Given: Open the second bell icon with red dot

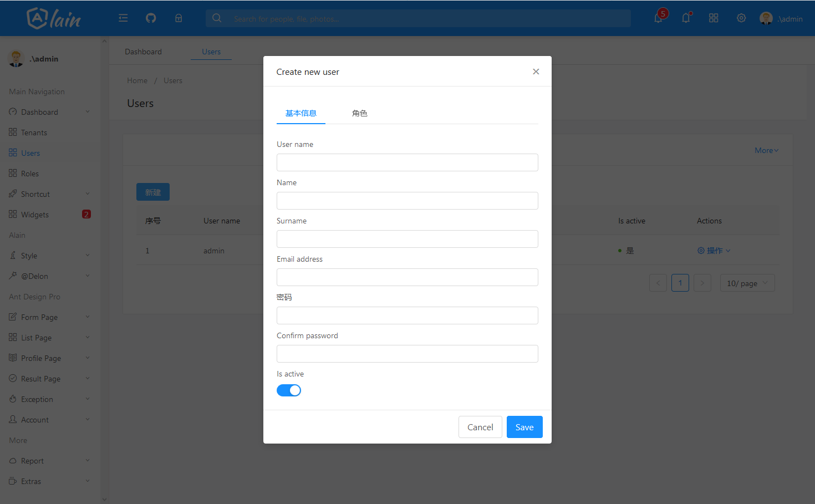Looking at the screenshot, I should (x=686, y=18).
